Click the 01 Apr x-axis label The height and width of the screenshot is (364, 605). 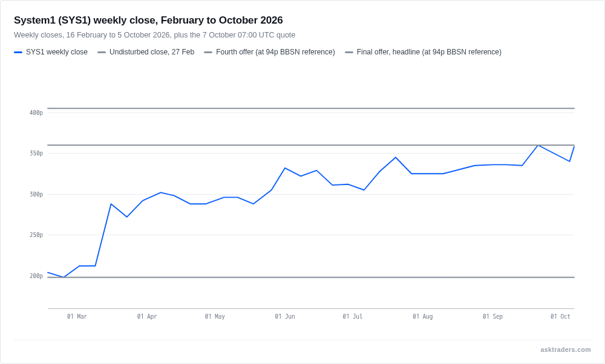click(x=147, y=317)
